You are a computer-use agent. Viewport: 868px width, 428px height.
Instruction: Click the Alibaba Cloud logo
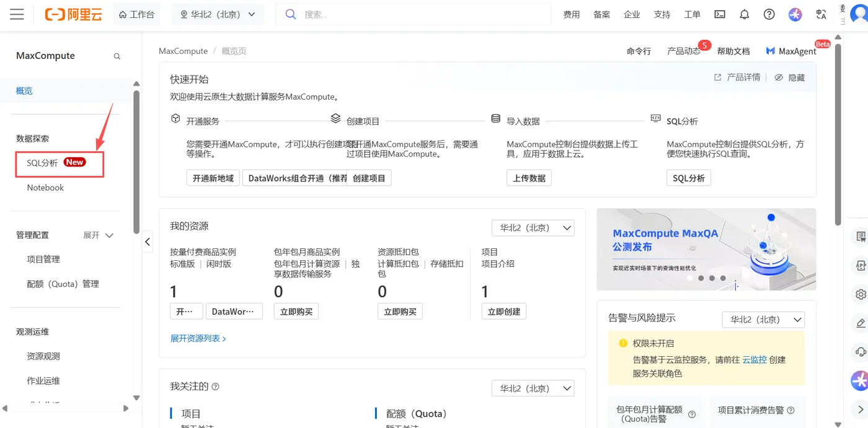click(73, 14)
